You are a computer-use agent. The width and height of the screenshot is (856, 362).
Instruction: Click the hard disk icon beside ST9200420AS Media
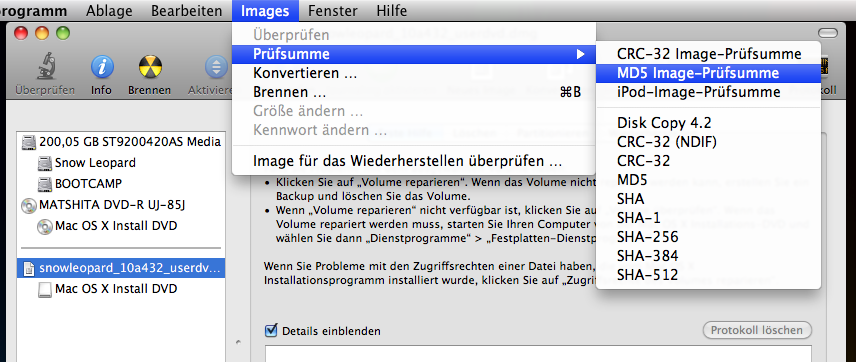pos(28,143)
